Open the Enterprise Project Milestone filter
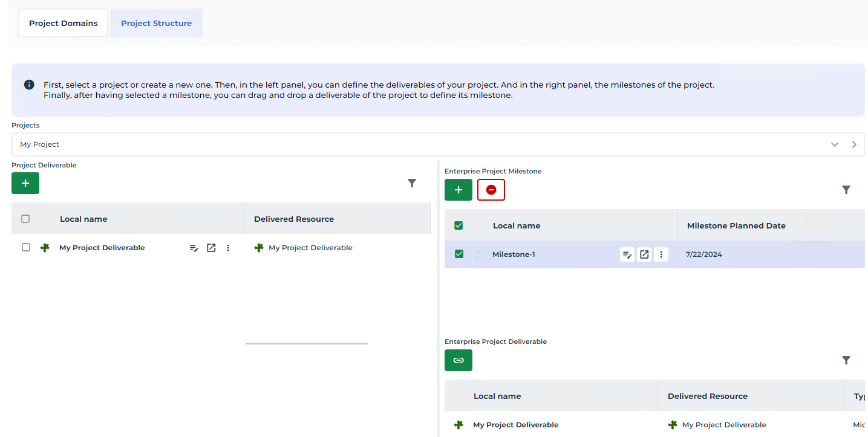 click(846, 190)
